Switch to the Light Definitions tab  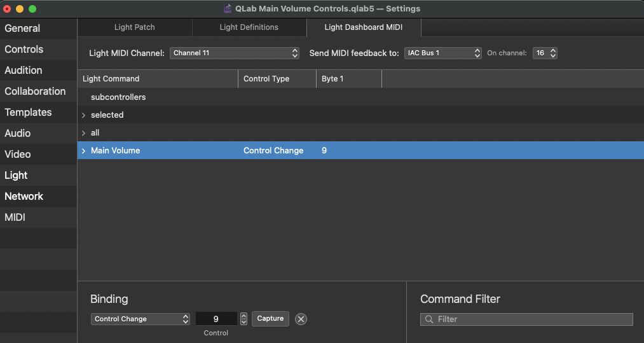click(x=249, y=27)
